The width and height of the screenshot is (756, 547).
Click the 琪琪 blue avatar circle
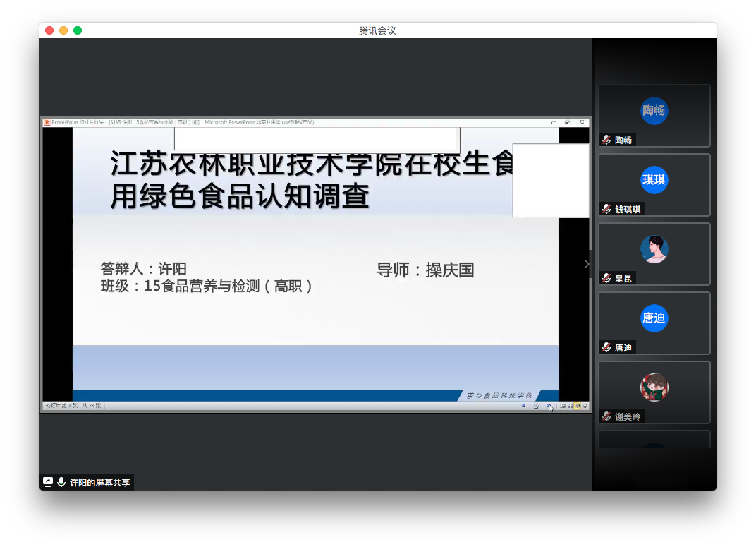(x=654, y=179)
